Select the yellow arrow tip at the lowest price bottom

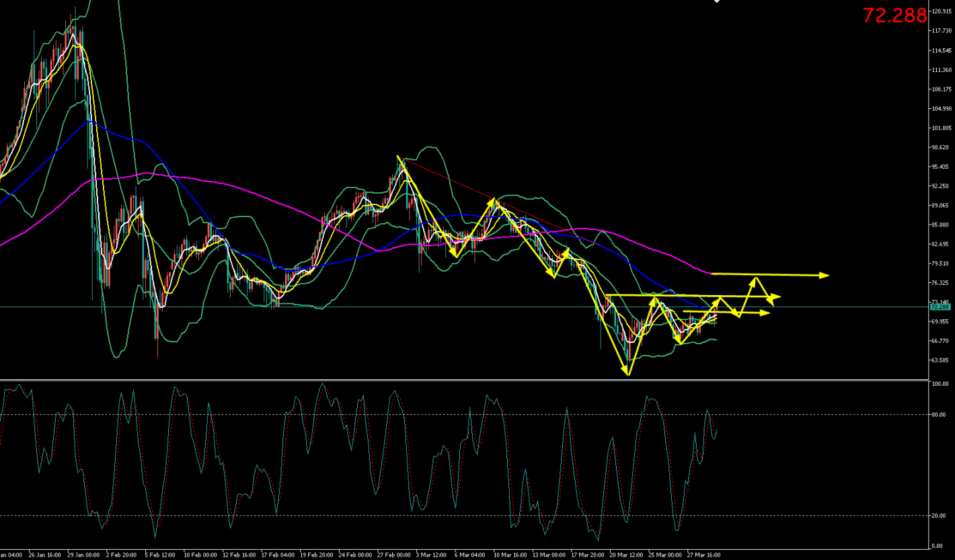pyautogui.click(x=628, y=373)
